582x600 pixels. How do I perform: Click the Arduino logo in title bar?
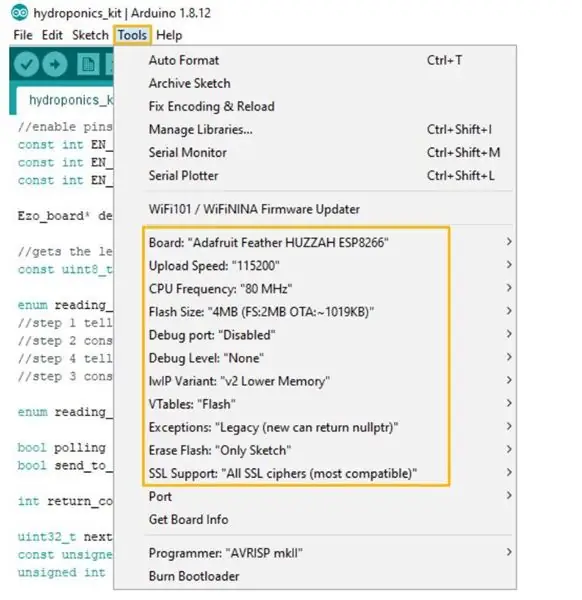pyautogui.click(x=19, y=13)
